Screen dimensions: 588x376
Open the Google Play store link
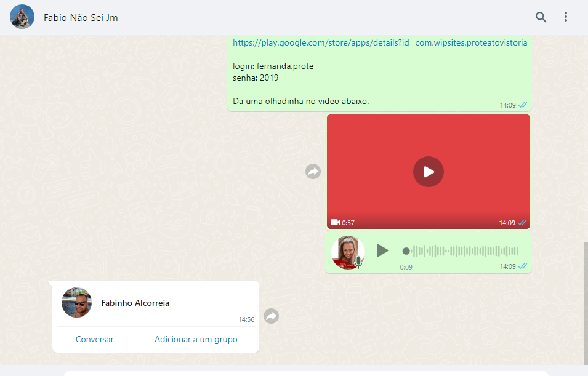pos(380,43)
